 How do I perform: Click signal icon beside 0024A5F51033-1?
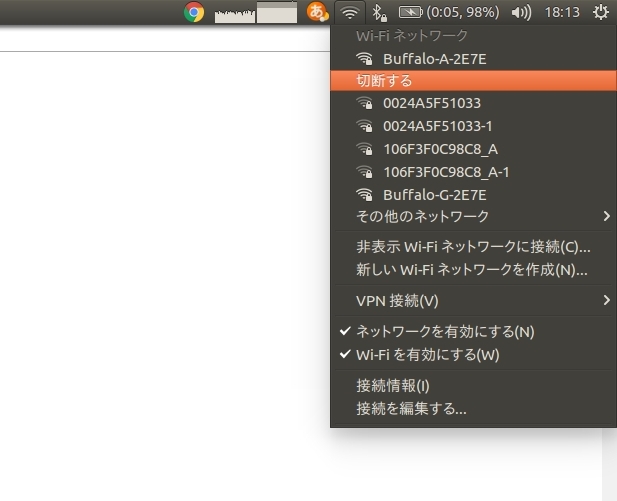click(364, 126)
